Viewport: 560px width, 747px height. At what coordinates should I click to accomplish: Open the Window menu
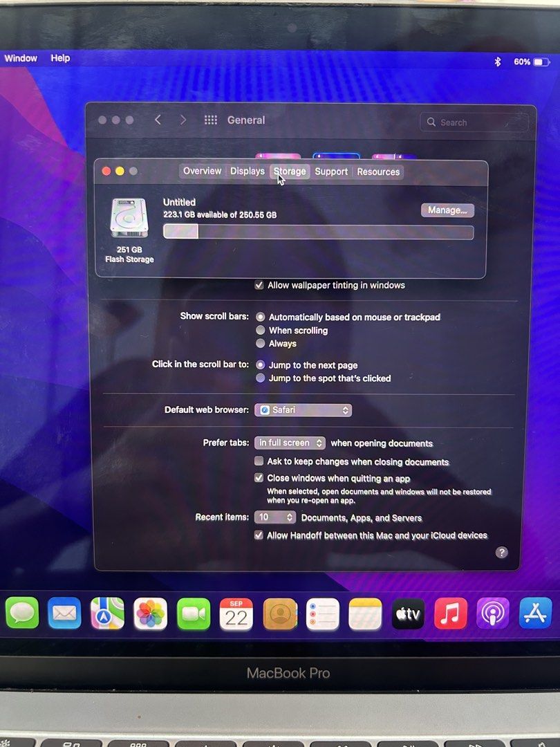(21, 58)
